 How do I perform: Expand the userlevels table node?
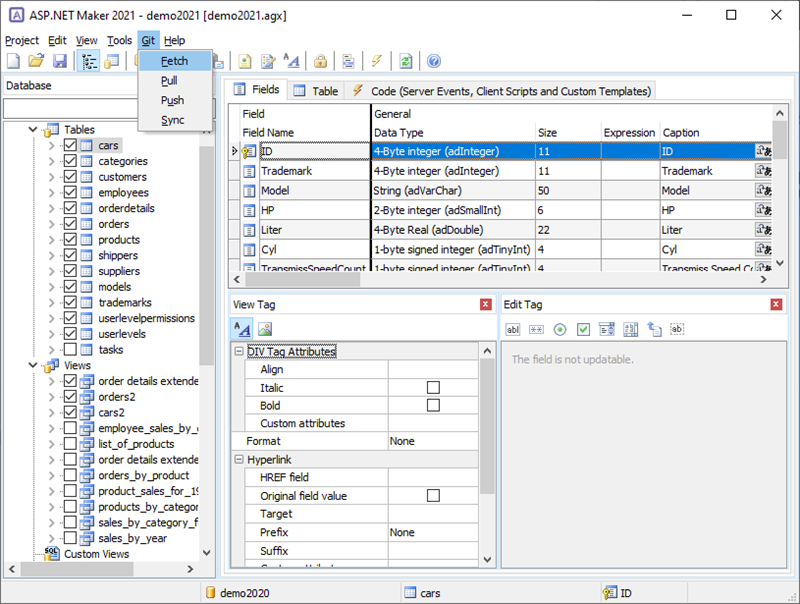[x=52, y=334]
